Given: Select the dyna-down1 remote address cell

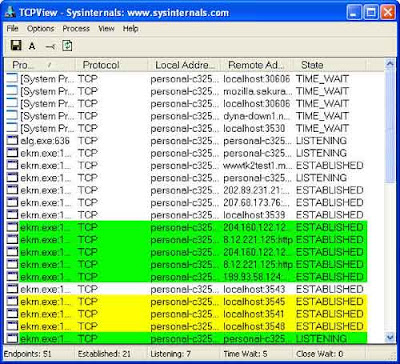Looking at the screenshot, I should pyautogui.click(x=257, y=116).
